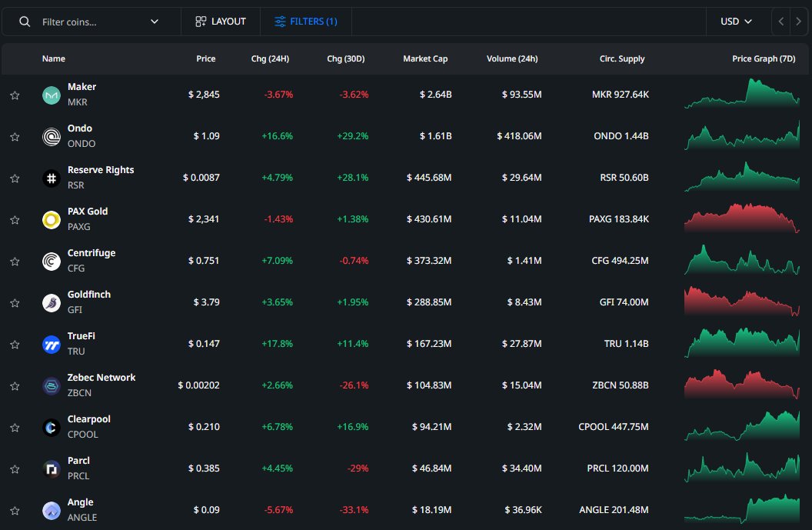
Task: Go to next page with right chevron
Action: tap(798, 22)
